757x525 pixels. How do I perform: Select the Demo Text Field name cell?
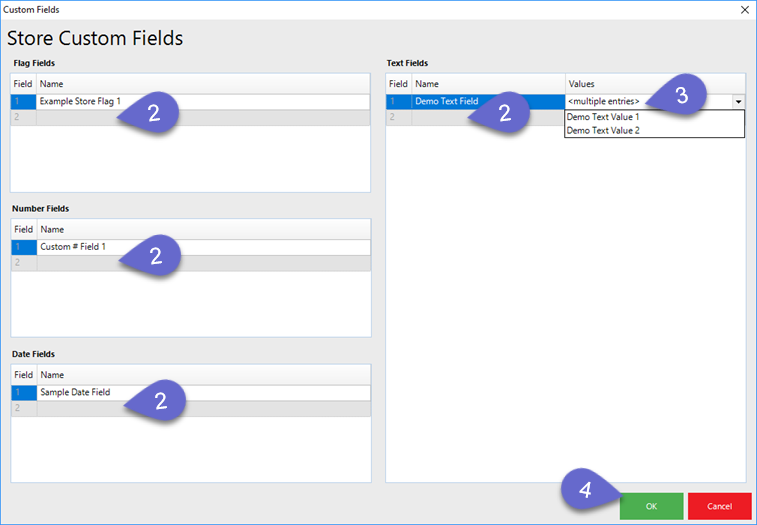448,102
